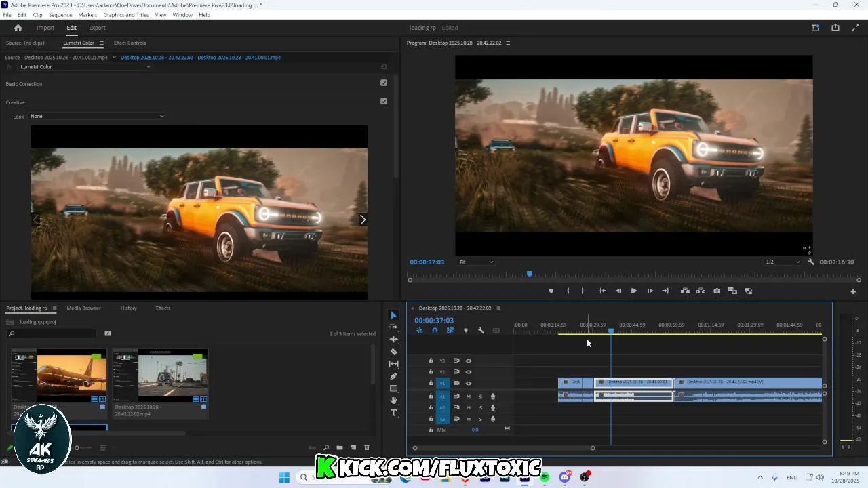Activate the Slip tool
Viewport: 868px width, 488px height.
[x=393, y=364]
